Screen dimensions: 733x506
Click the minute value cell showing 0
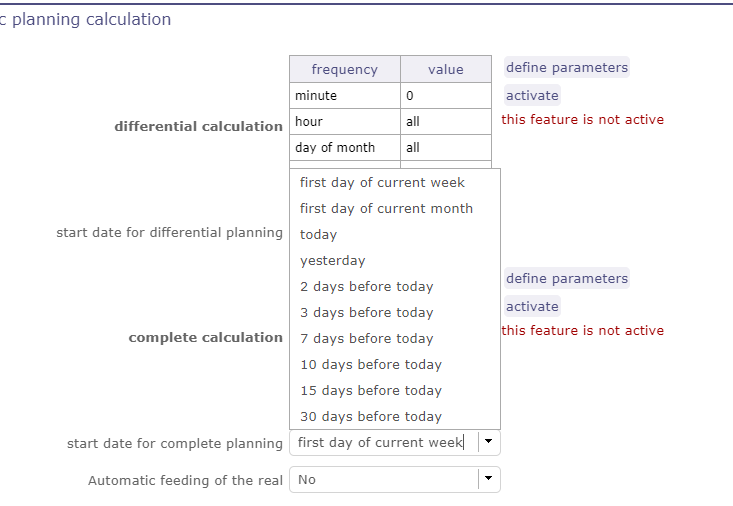click(445, 96)
